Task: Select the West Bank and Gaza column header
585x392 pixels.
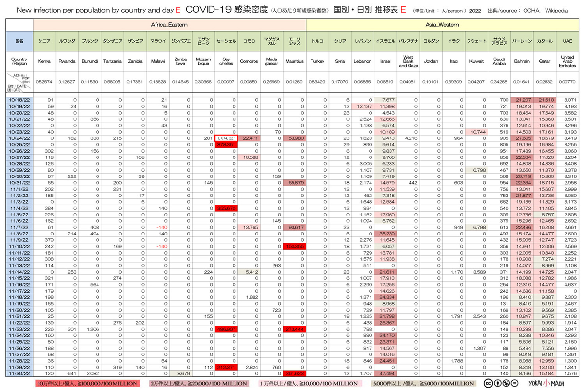Action: [408, 61]
